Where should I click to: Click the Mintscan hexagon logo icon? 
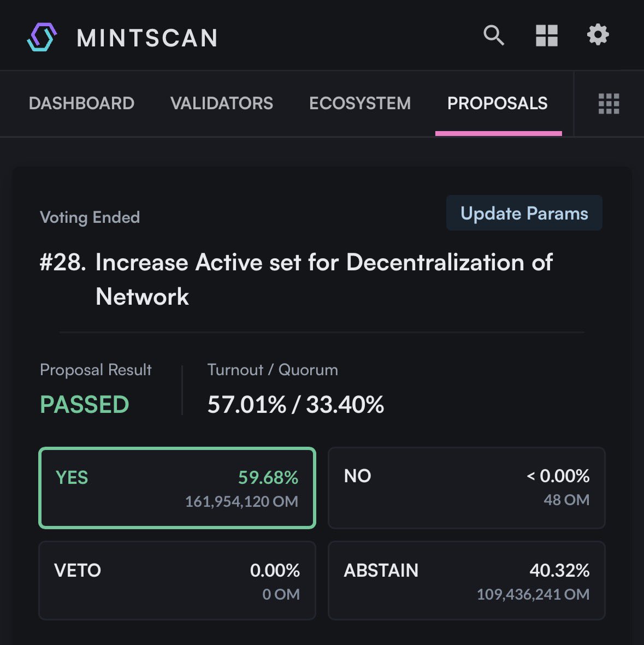click(42, 37)
